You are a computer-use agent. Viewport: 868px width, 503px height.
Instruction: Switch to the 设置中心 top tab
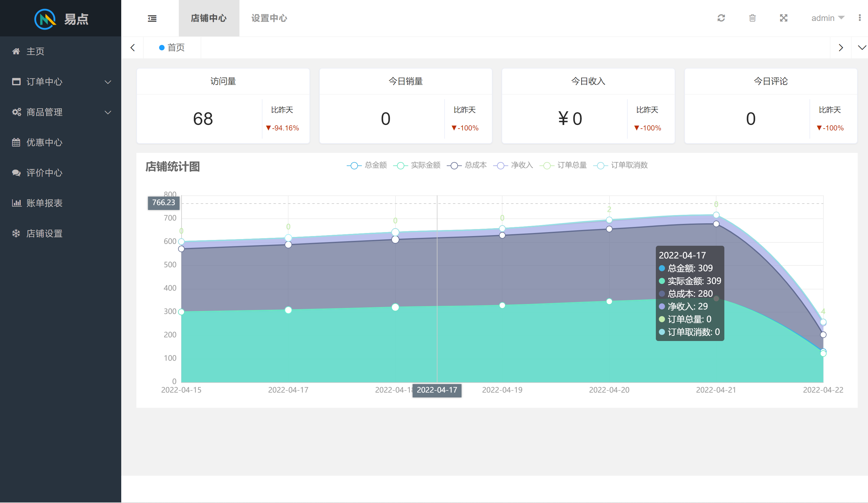(x=269, y=18)
